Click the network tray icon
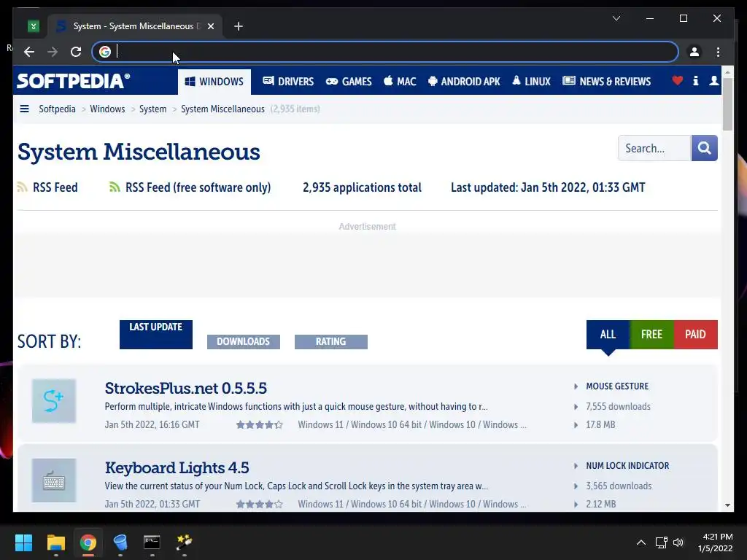Image resolution: width=747 pixels, height=560 pixels. click(661, 542)
